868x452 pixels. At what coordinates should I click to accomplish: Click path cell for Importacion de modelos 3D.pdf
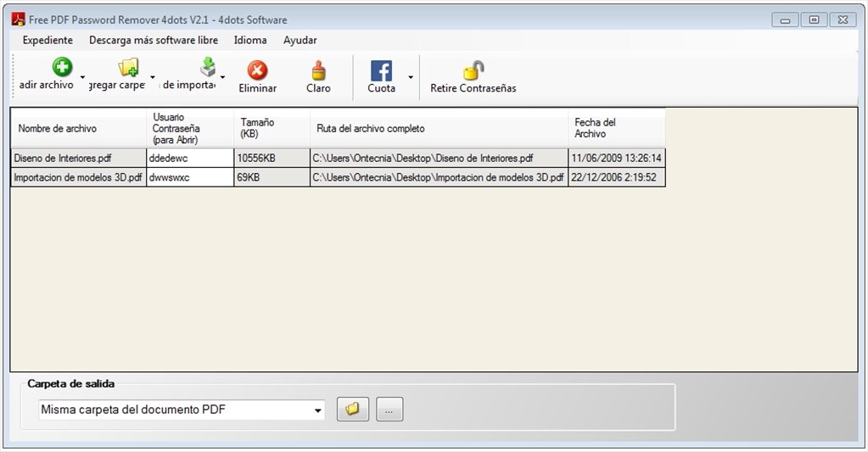coord(439,177)
